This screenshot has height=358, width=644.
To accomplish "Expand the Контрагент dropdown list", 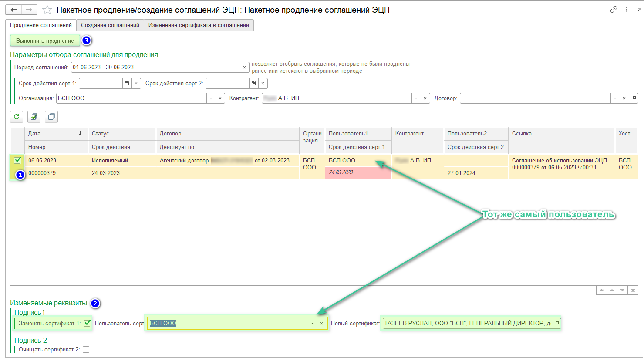I will click(x=416, y=98).
